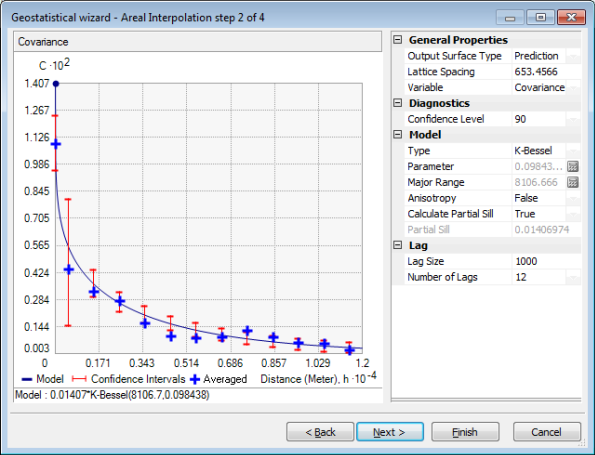Open model Type K-Bessel dropdown
The height and width of the screenshot is (455, 595).
573,151
